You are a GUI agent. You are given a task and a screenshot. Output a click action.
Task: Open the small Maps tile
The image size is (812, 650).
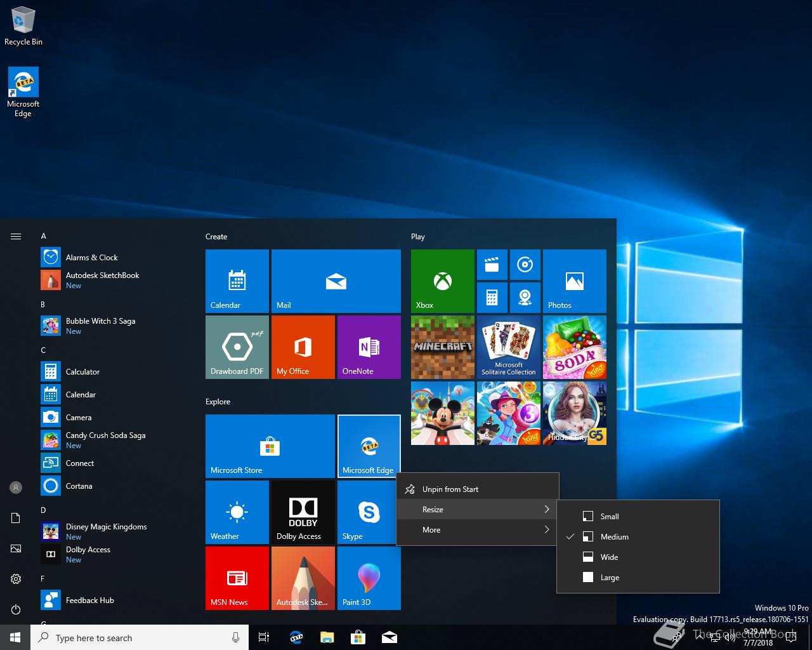point(525,298)
